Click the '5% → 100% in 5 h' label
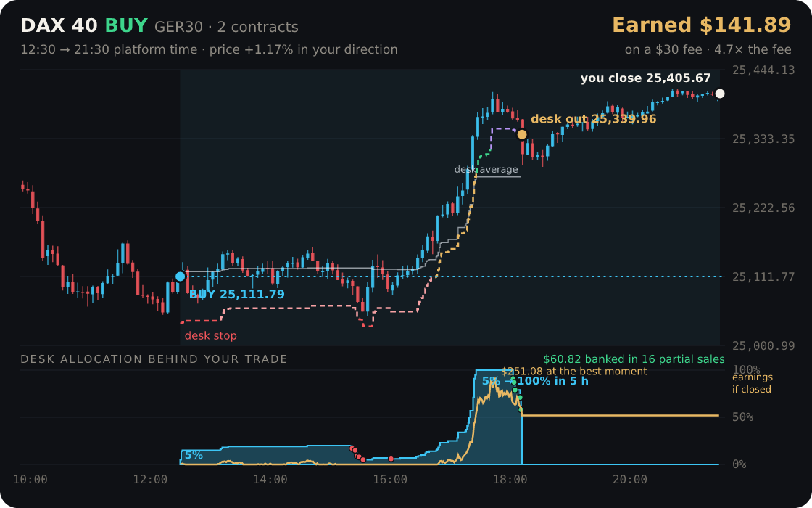The height and width of the screenshot is (508, 812). (535, 381)
